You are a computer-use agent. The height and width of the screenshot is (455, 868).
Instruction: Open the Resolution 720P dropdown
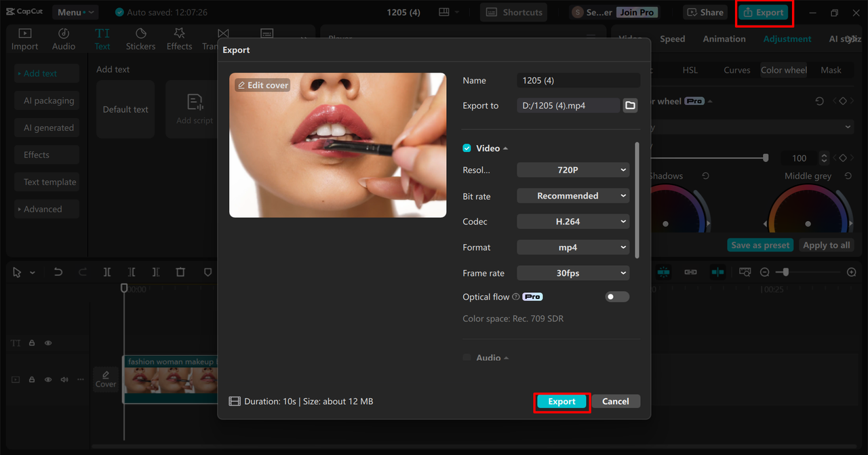(573, 170)
